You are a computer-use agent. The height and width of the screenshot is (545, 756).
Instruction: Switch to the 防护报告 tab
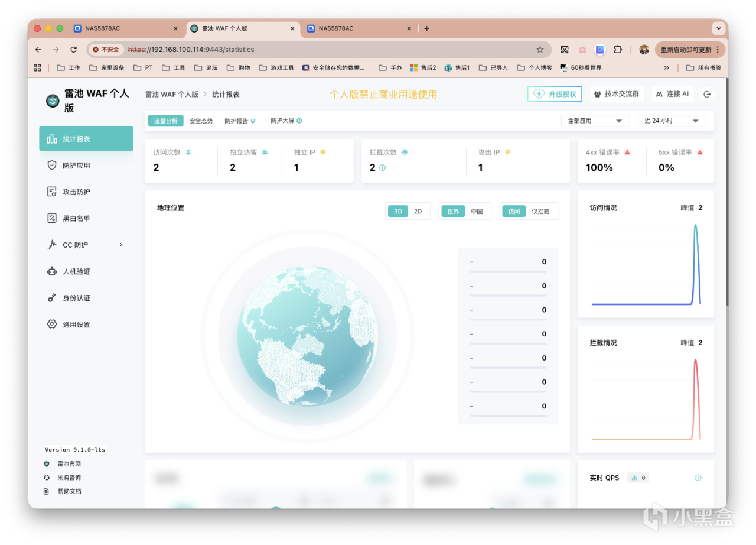point(240,121)
